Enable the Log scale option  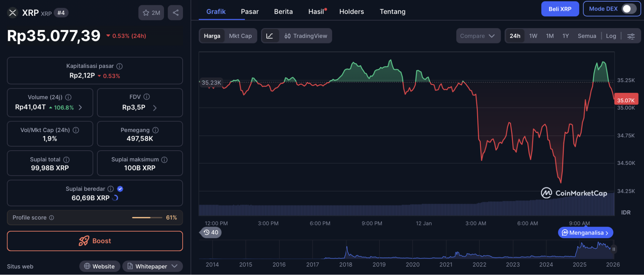tap(611, 36)
